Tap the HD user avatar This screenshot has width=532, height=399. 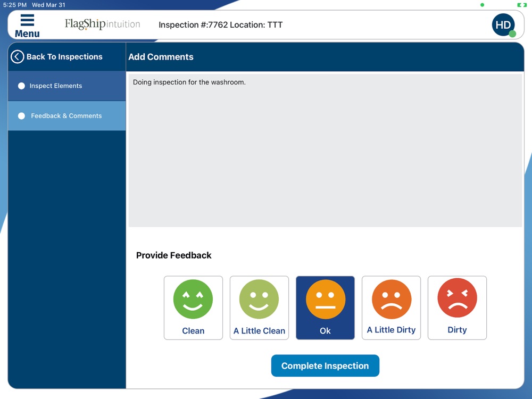pos(503,25)
